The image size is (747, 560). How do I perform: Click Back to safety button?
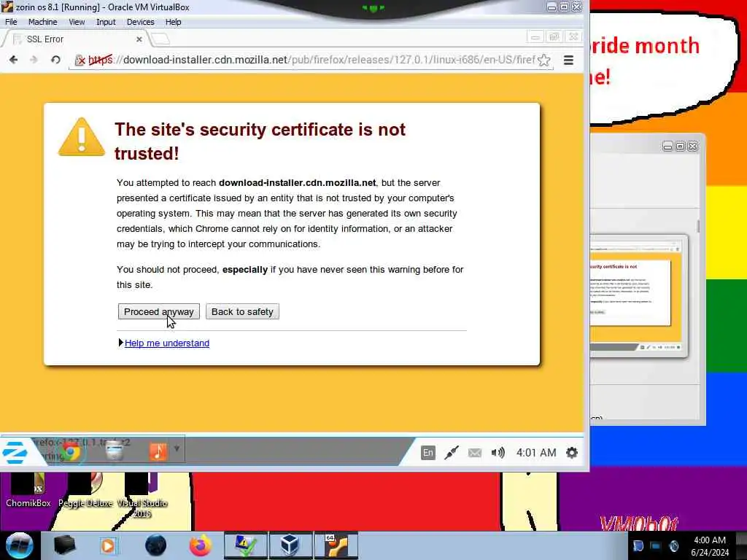(x=242, y=311)
